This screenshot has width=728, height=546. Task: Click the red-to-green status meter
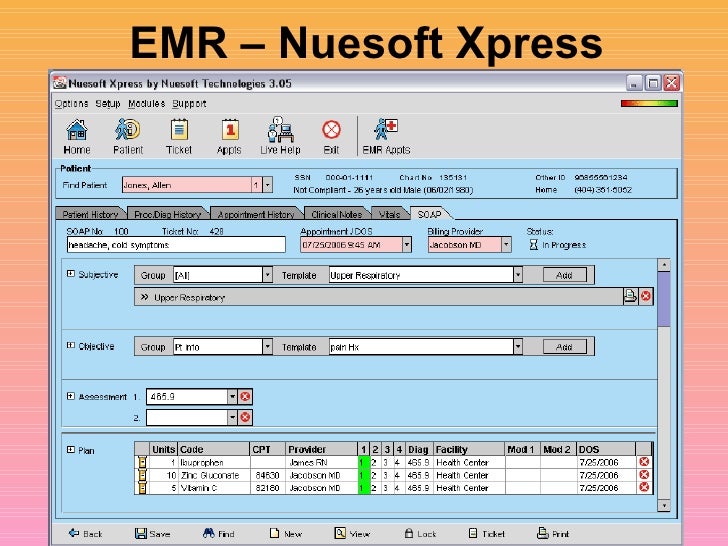649,103
